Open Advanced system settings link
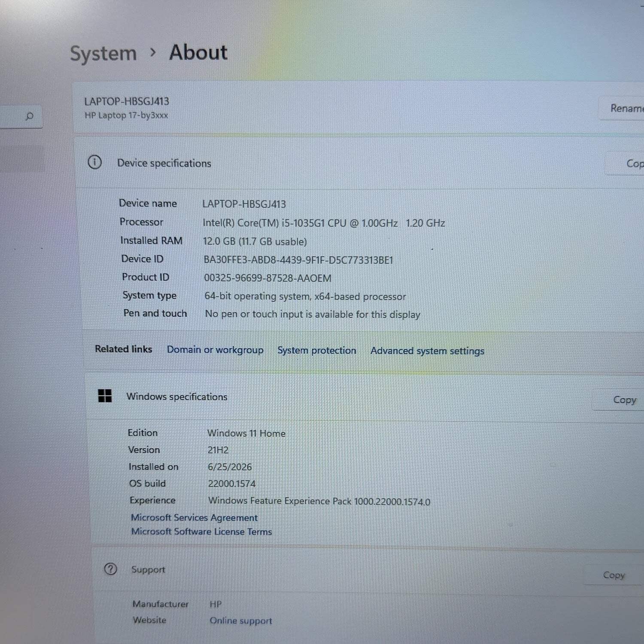 [x=427, y=351]
